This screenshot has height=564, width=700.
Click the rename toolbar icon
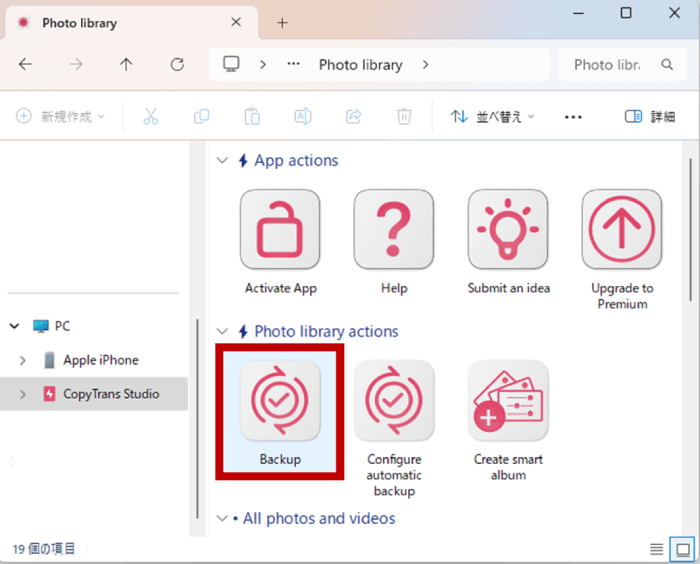coord(303,117)
